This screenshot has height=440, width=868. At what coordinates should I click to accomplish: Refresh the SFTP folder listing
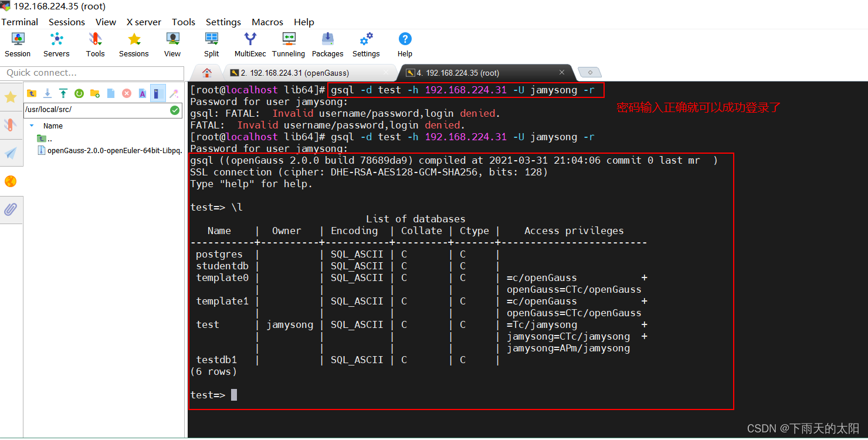click(x=79, y=93)
